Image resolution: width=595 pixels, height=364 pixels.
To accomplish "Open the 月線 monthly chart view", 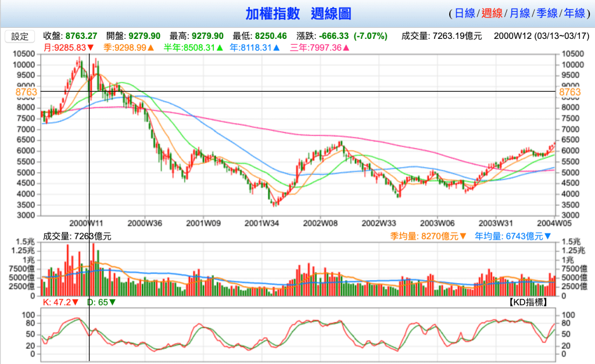I will 519,13.
